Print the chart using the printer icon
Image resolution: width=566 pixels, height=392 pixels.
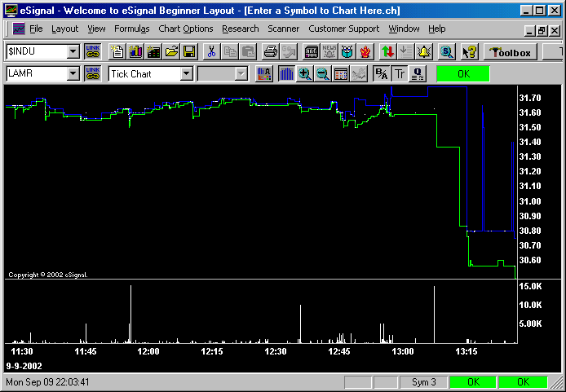[271, 51]
